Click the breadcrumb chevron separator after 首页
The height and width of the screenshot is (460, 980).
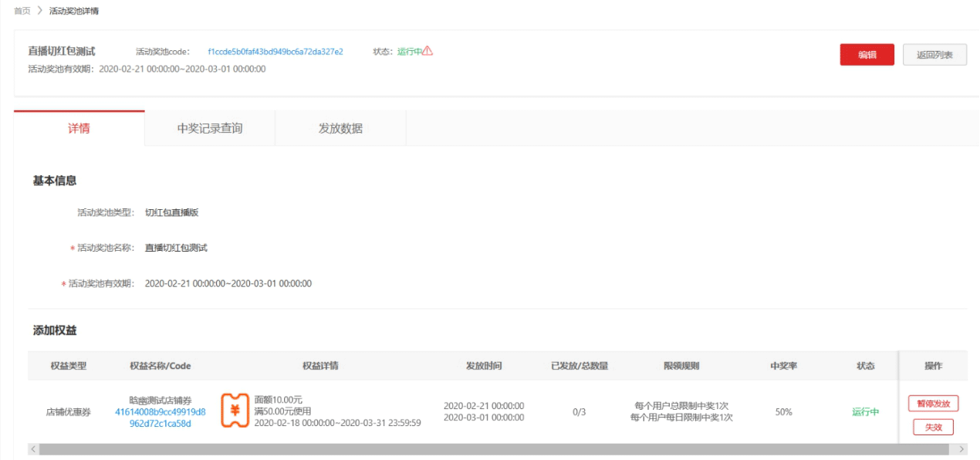pyautogui.click(x=39, y=10)
